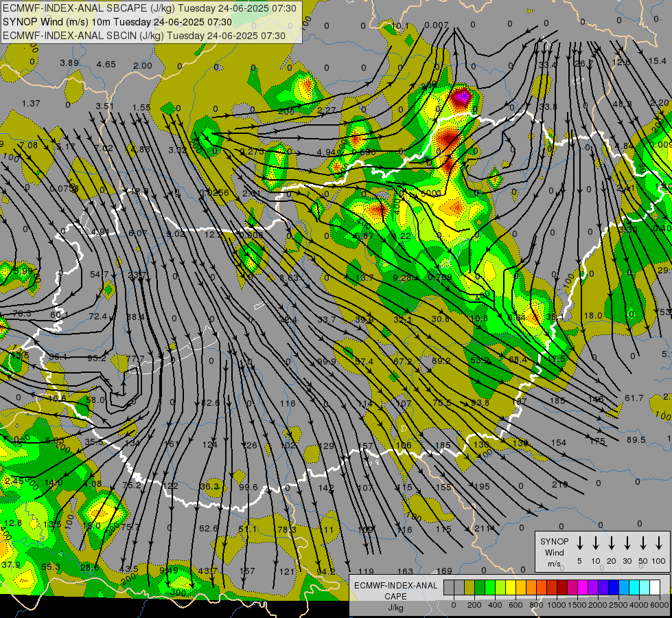672x618 pixels.
Task: Click the SBCAPE title line in the header box
Action: 150,8
